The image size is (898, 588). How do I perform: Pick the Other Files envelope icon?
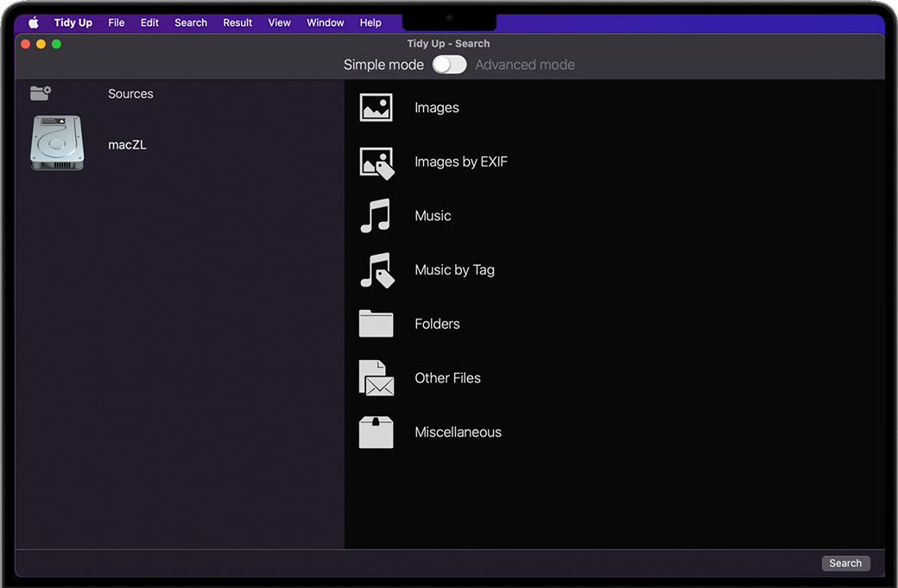376,378
